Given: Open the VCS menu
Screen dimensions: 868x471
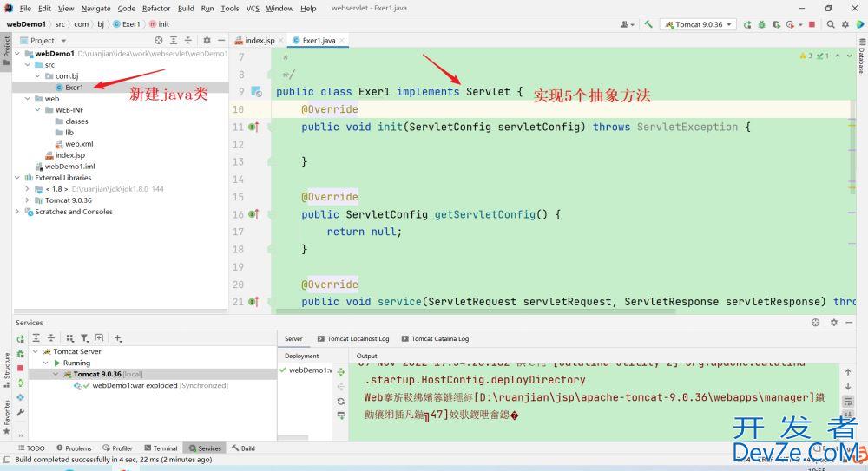Looking at the screenshot, I should pyautogui.click(x=253, y=9).
